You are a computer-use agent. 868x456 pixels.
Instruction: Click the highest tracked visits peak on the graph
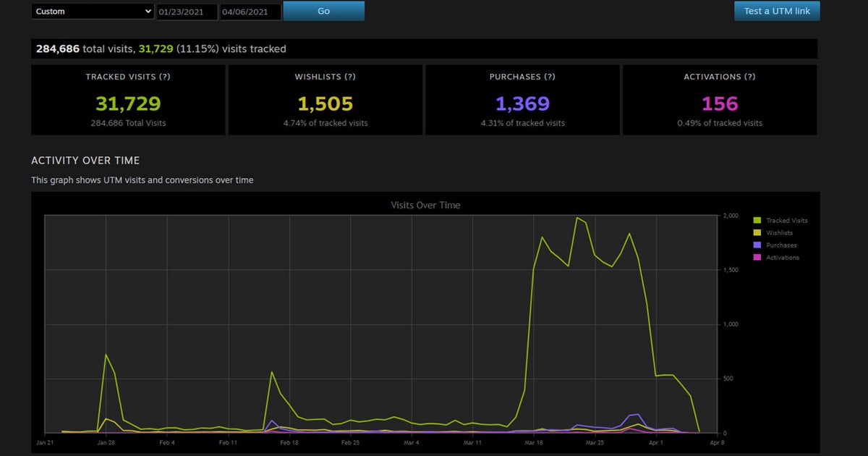tap(576, 218)
